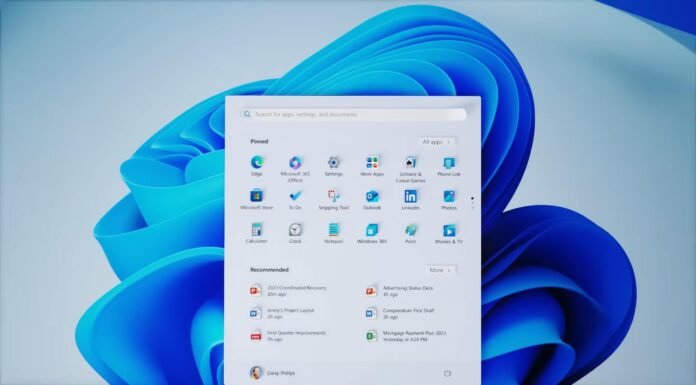
Task: Open Movies & TV app
Action: [449, 233]
